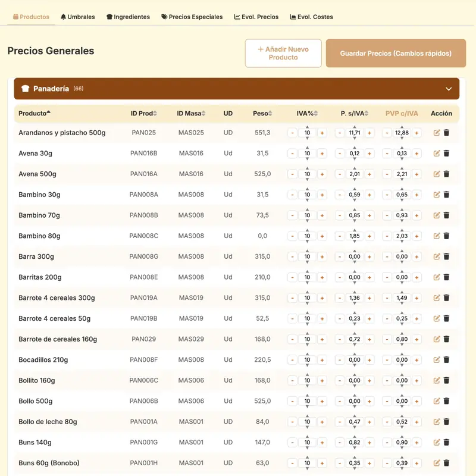Image resolution: width=476 pixels, height=476 pixels.
Task: Open the Evol. Precios tab
Action: pyautogui.click(x=256, y=17)
